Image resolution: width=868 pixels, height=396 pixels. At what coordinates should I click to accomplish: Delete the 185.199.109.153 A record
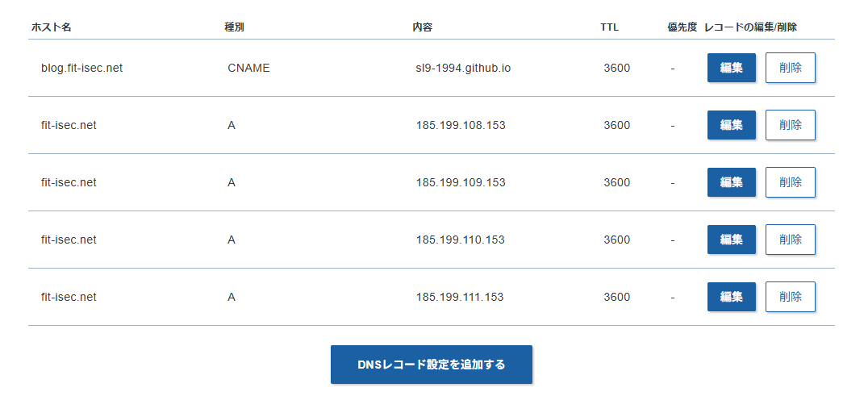pyautogui.click(x=790, y=182)
